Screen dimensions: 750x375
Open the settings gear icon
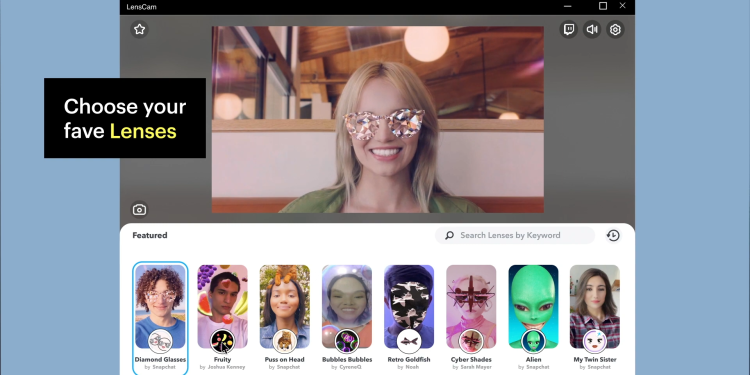pos(615,30)
